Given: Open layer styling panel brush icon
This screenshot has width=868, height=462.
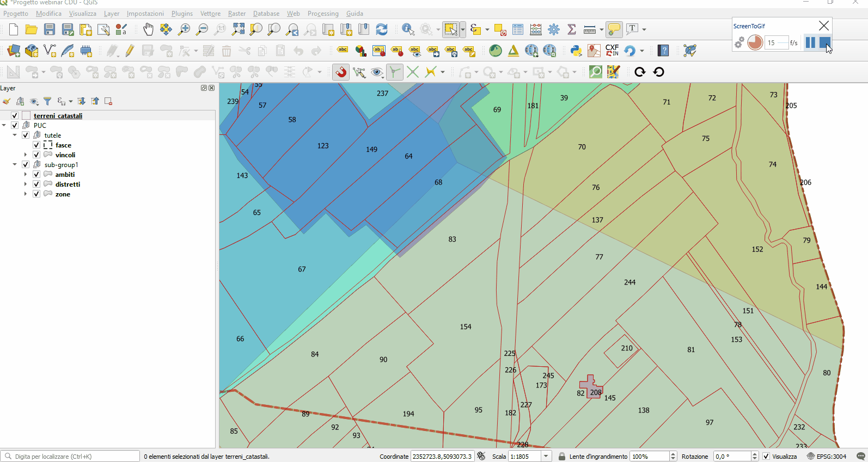Looking at the screenshot, I should (7, 101).
